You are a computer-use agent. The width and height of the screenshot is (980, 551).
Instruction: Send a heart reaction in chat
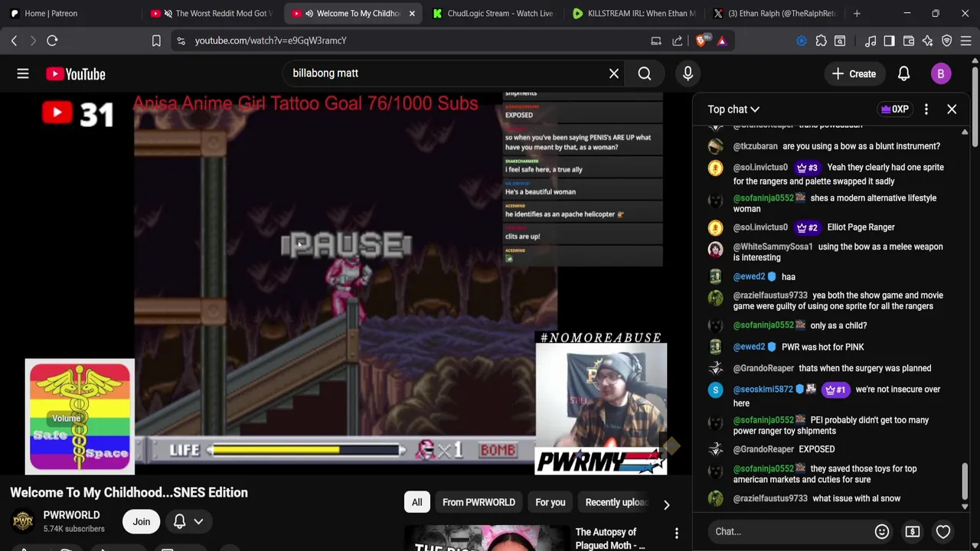pyautogui.click(x=943, y=531)
